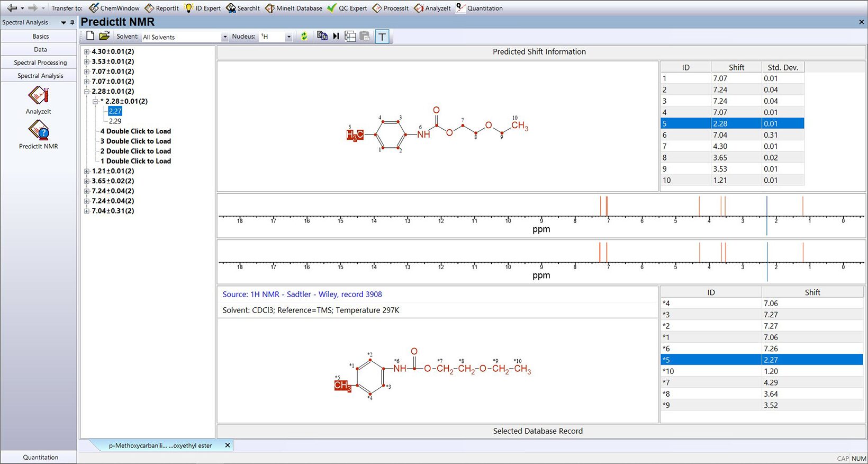Screen dimensions: 868x464
Task: Expand the 4.30±0.01(2) tree node
Action: click(87, 52)
